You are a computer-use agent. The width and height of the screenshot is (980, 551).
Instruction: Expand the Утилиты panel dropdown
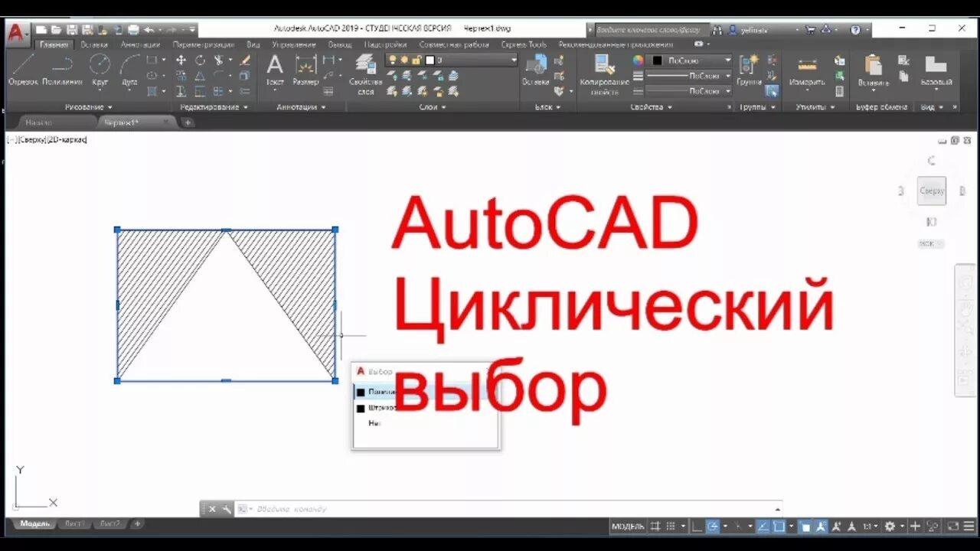pyautogui.click(x=815, y=107)
